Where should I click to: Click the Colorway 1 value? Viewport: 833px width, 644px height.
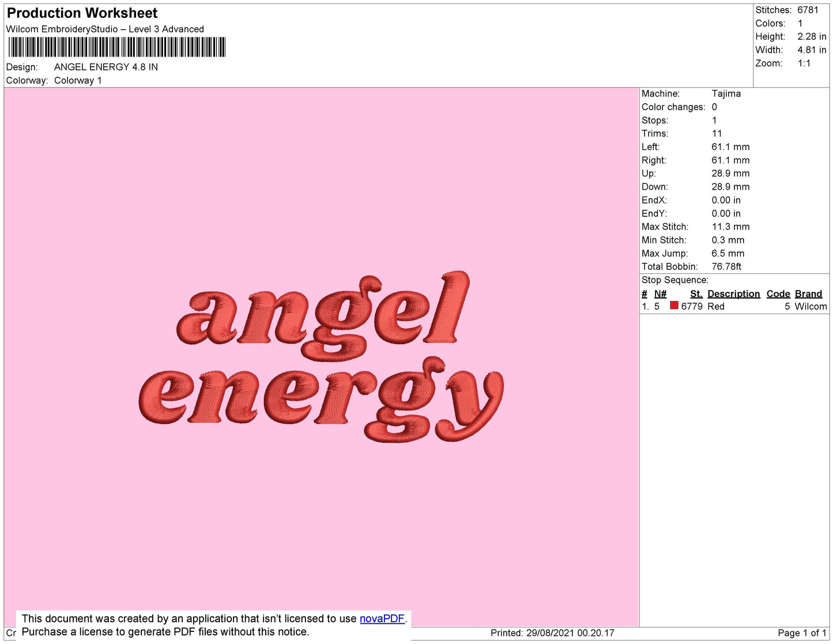(x=78, y=80)
